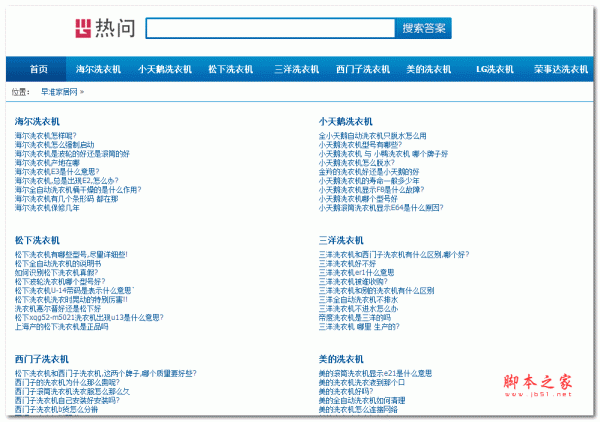Open question 松下全自动洗衣机的说明书
The width and height of the screenshot is (600, 422).
[x=58, y=264]
